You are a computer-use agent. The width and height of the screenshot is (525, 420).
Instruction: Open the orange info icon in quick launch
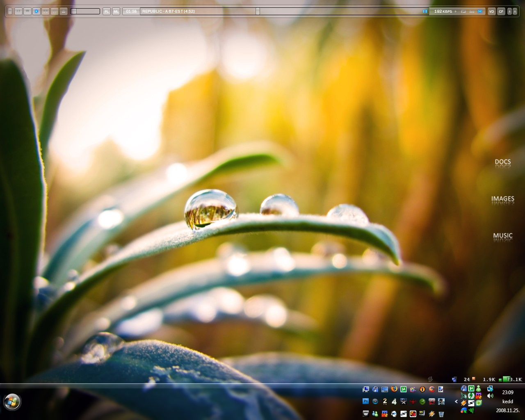coord(422,389)
